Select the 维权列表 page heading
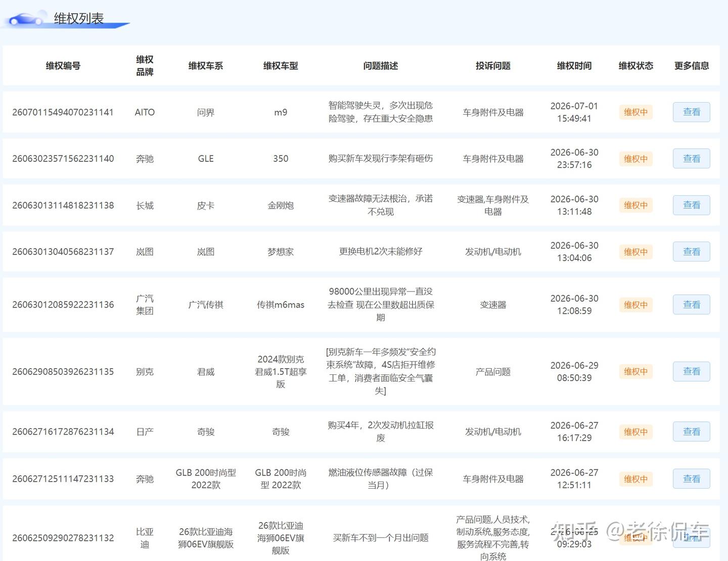Image resolution: width=728 pixels, height=561 pixels. (x=79, y=19)
